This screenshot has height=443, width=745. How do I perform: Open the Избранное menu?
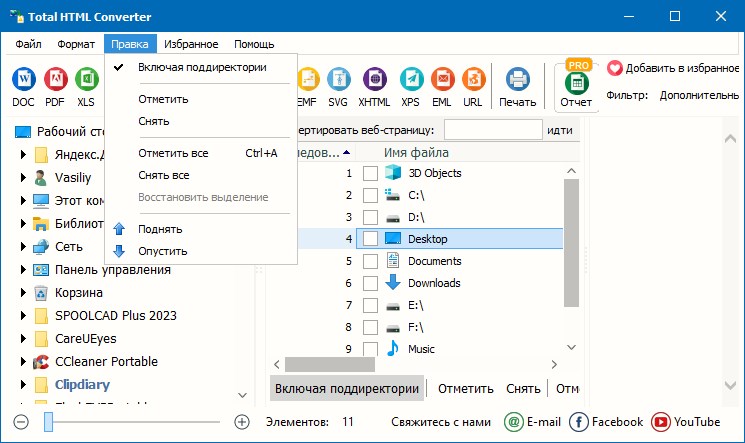click(191, 44)
